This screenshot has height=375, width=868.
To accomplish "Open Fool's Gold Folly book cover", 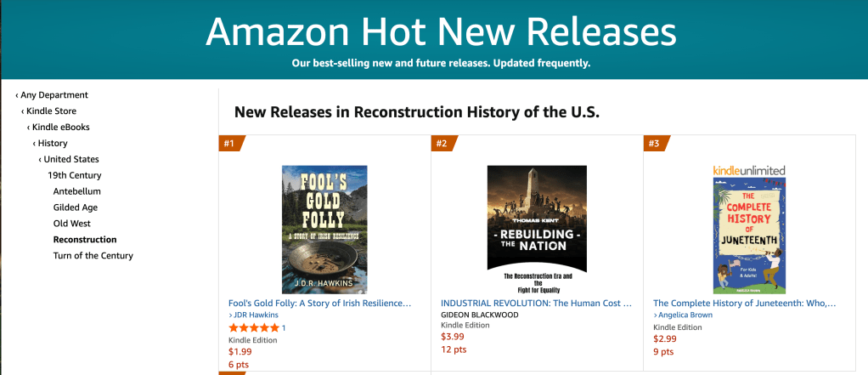I will pos(324,230).
